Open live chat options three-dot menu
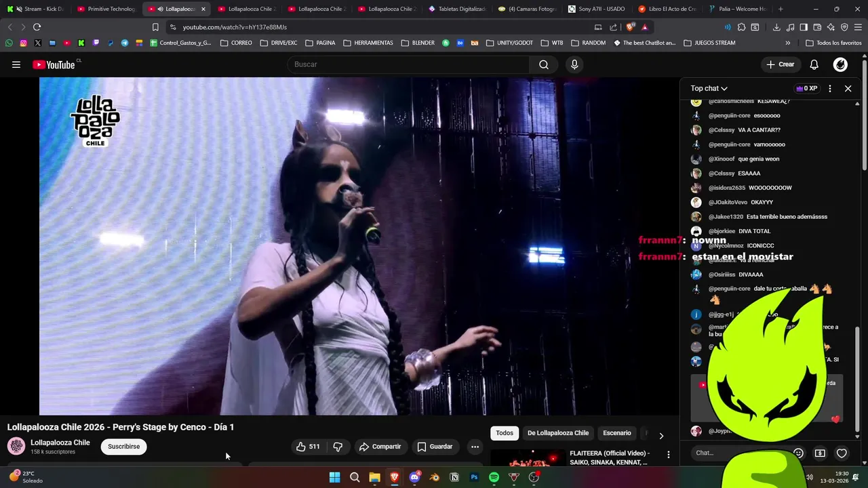Image resolution: width=868 pixels, height=488 pixels. [829, 88]
